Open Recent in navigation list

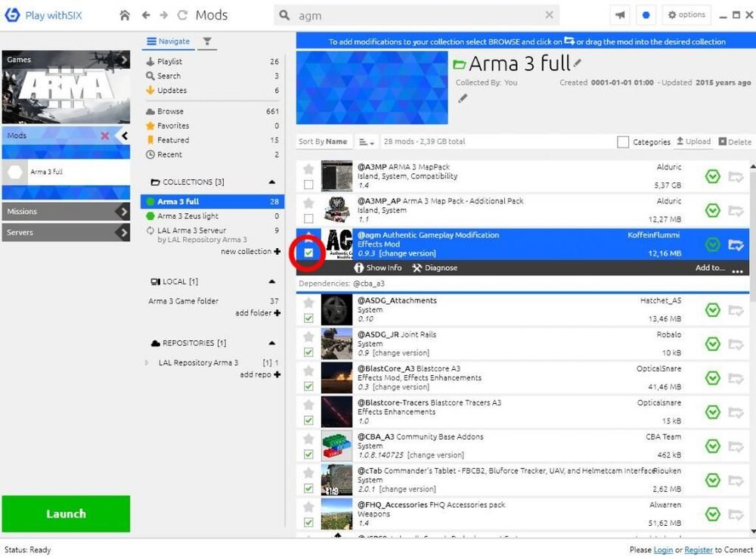(212, 154)
